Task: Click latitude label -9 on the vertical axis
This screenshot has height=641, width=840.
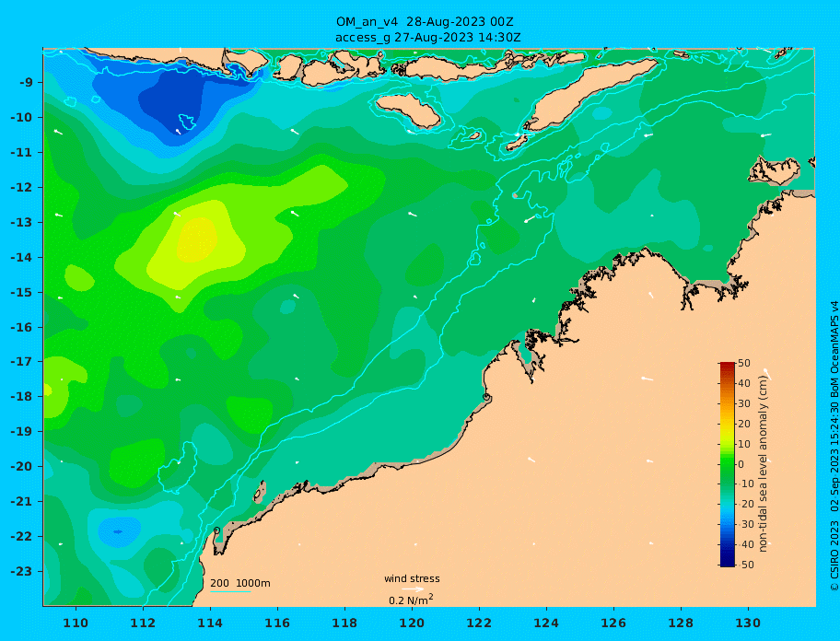Action: click(26, 82)
